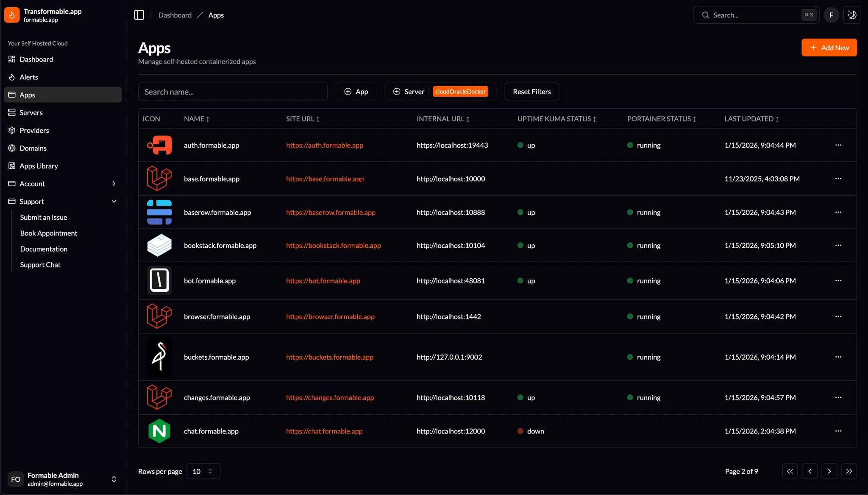Click the cloudOracleDocker filter tag
868x495 pixels.
(460, 92)
